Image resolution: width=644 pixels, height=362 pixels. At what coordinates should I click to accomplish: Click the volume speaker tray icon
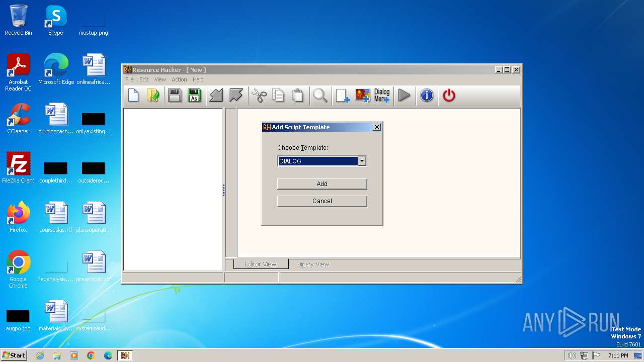(572, 355)
